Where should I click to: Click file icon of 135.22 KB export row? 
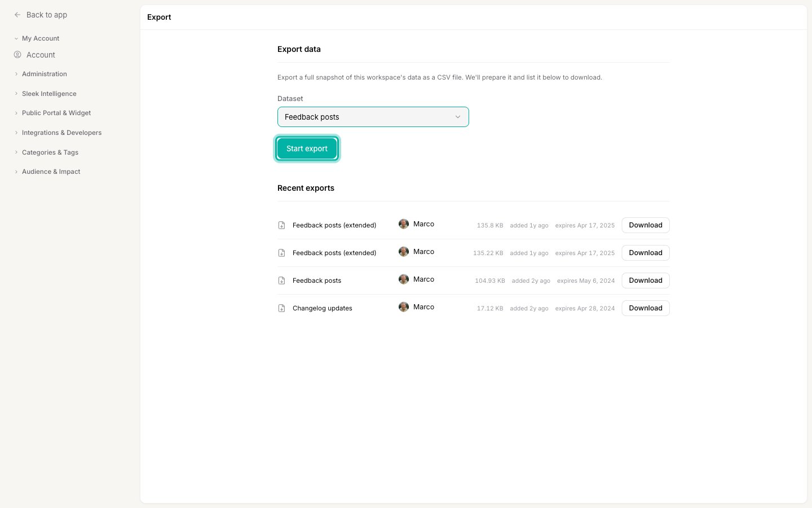pyautogui.click(x=281, y=253)
